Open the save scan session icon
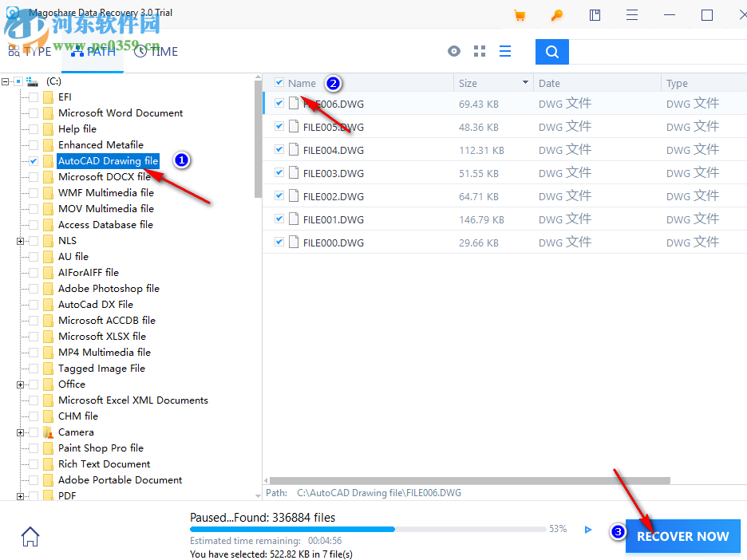 click(x=594, y=15)
